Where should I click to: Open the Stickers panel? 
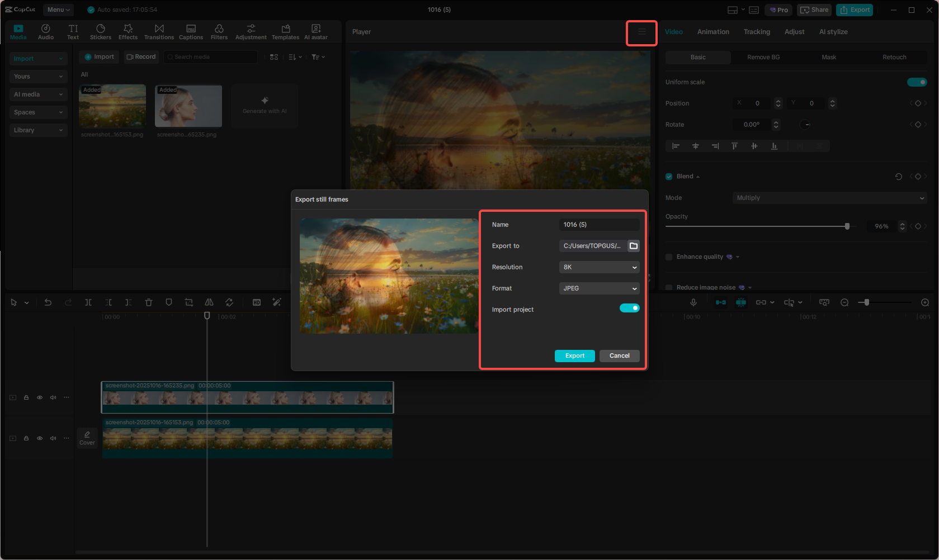(101, 32)
